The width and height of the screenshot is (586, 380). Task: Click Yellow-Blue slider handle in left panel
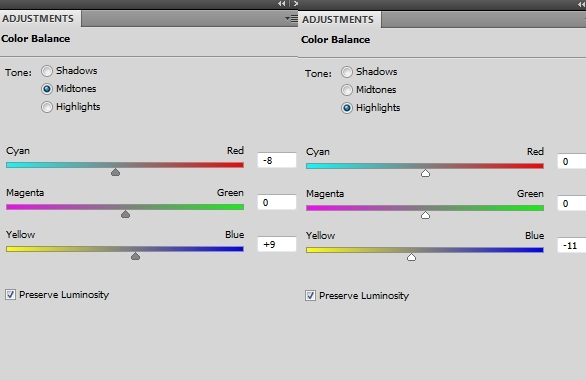point(136,256)
